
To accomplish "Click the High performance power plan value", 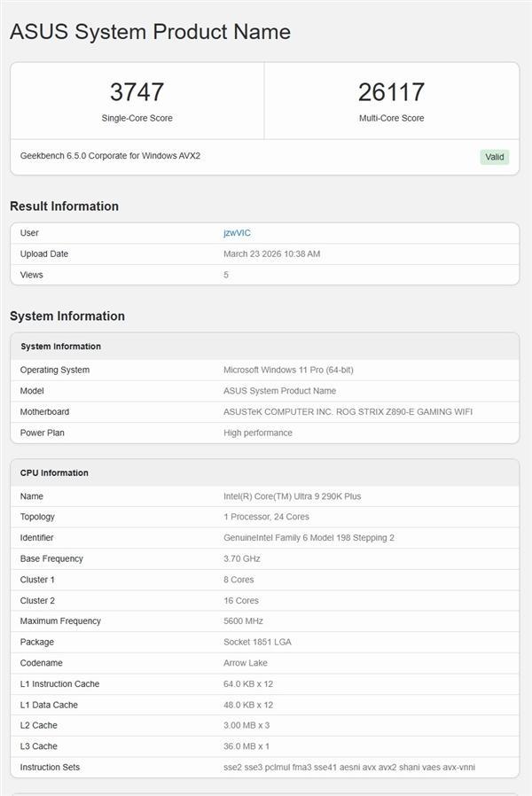I will [257, 433].
